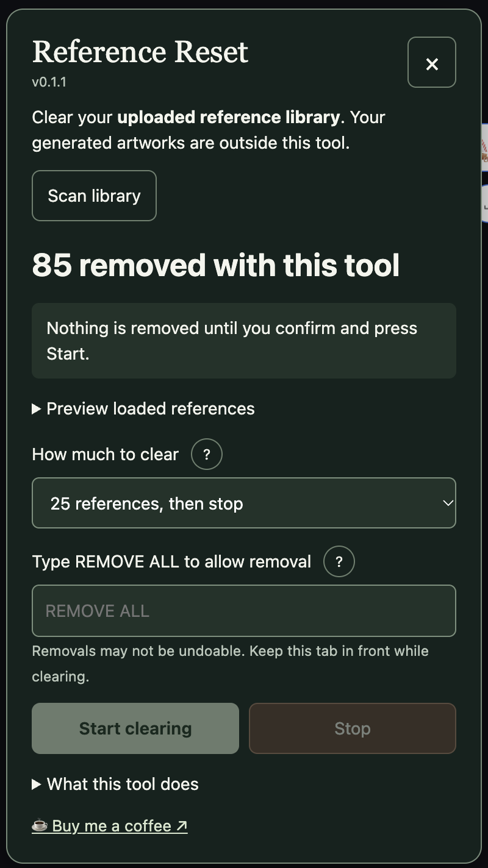Expand the What this tool does section

pos(115,784)
